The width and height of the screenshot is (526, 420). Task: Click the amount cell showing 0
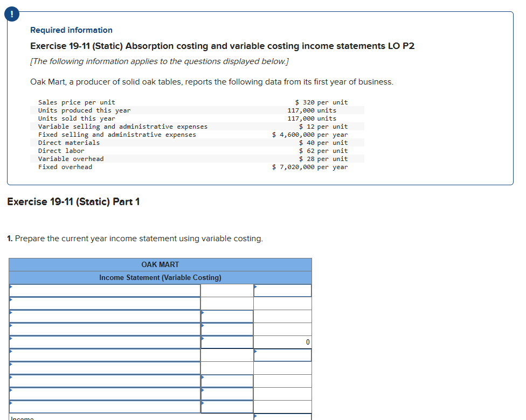282,342
